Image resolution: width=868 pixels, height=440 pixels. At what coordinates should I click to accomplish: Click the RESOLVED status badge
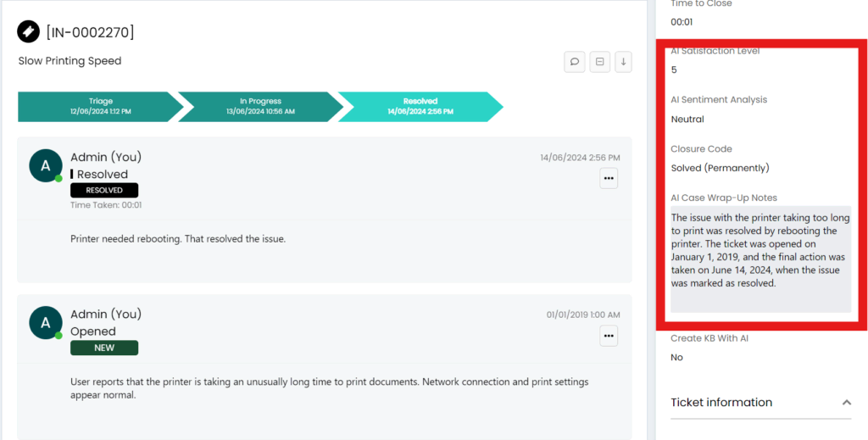104,191
